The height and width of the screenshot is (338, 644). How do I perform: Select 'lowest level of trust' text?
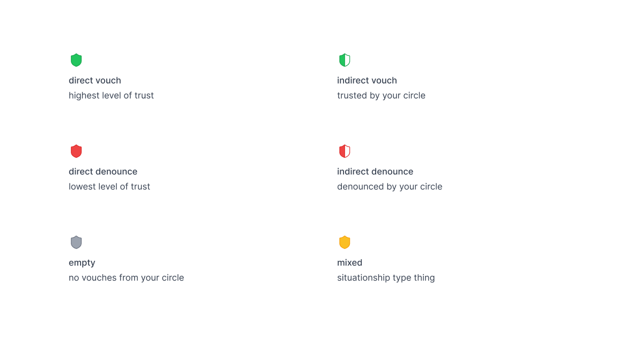tap(109, 187)
